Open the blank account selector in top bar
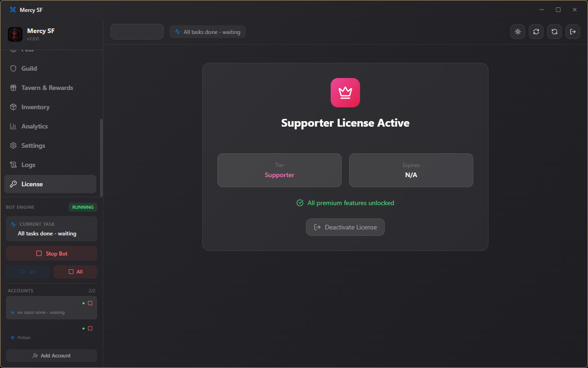This screenshot has width=588, height=368. click(137, 32)
